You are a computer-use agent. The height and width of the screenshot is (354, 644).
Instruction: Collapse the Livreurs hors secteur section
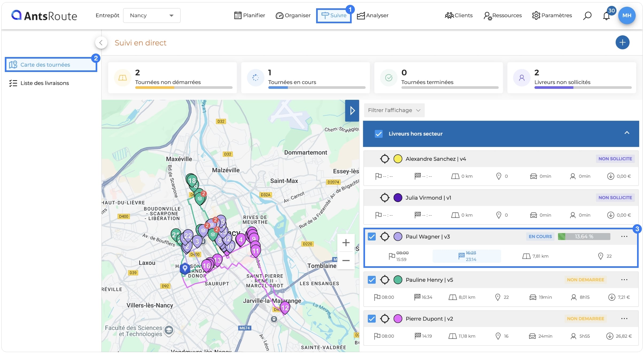627,133
